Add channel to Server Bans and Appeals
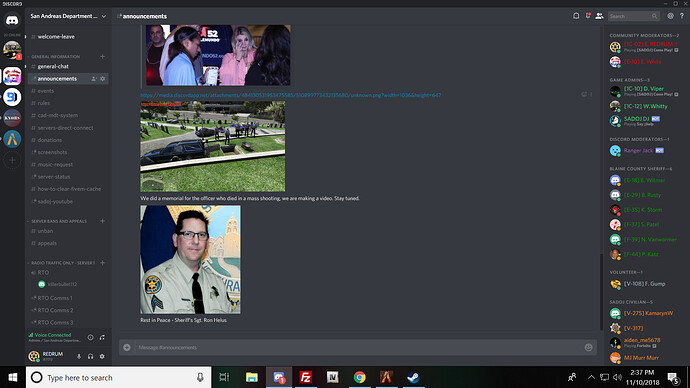The image size is (690, 388). [103, 221]
